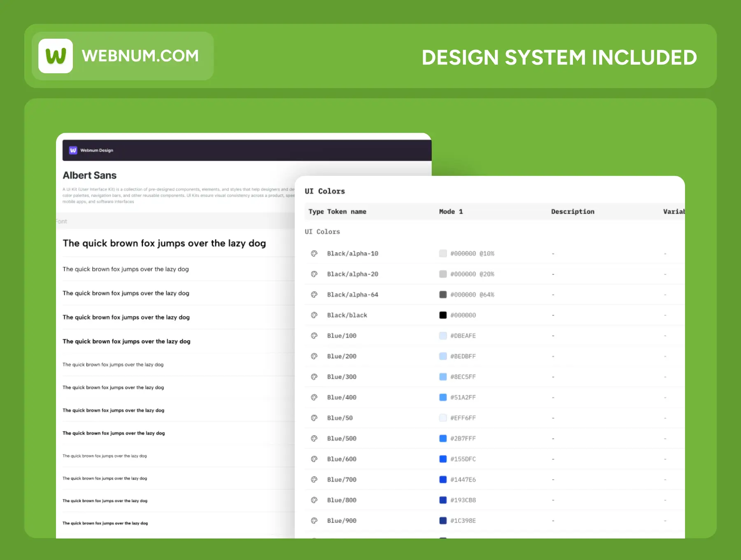
Task: Click the Blue/500 color swatch
Action: pyautogui.click(x=443, y=439)
